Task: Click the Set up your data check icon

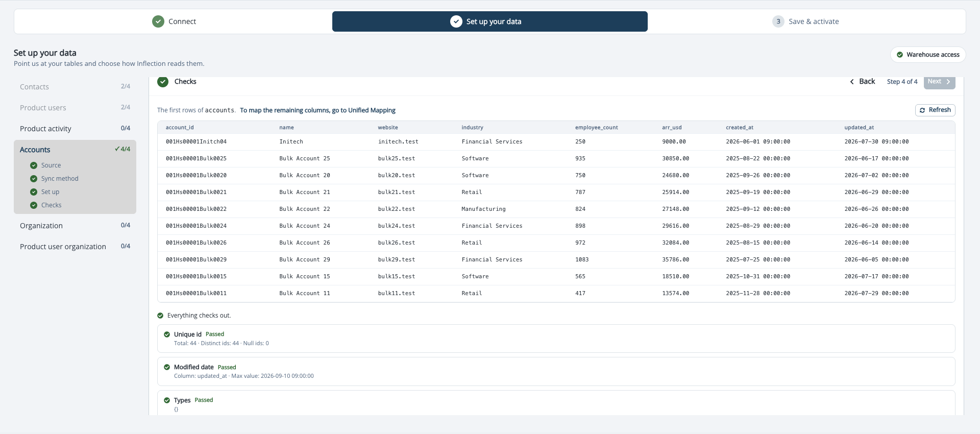Action: 456,21
